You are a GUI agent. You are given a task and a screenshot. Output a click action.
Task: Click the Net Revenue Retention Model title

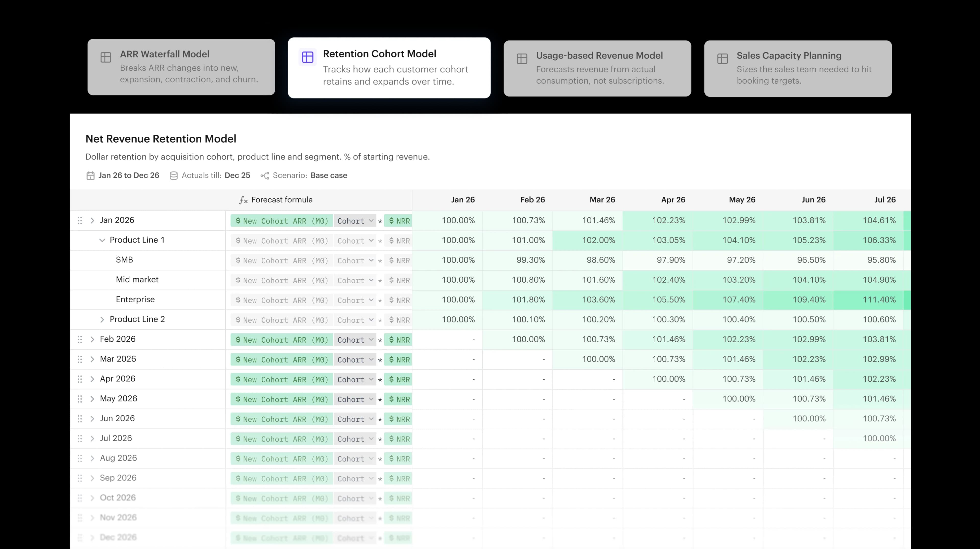point(161,139)
